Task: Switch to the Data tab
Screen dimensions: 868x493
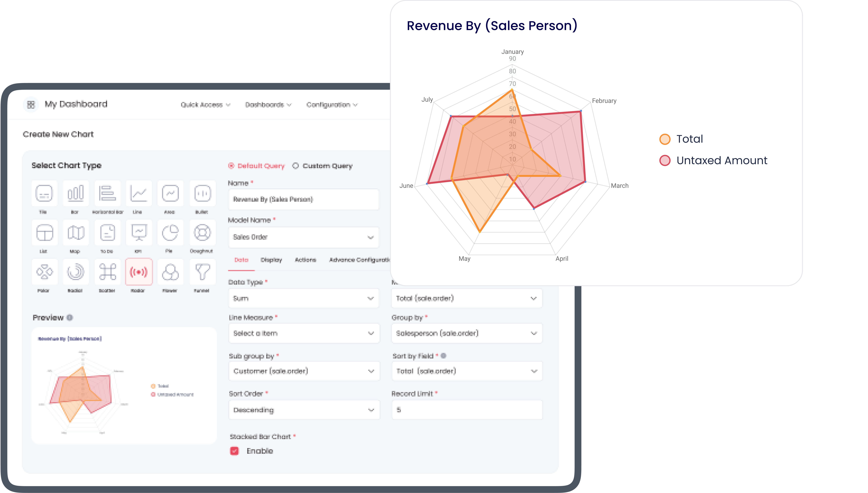Action: (241, 260)
